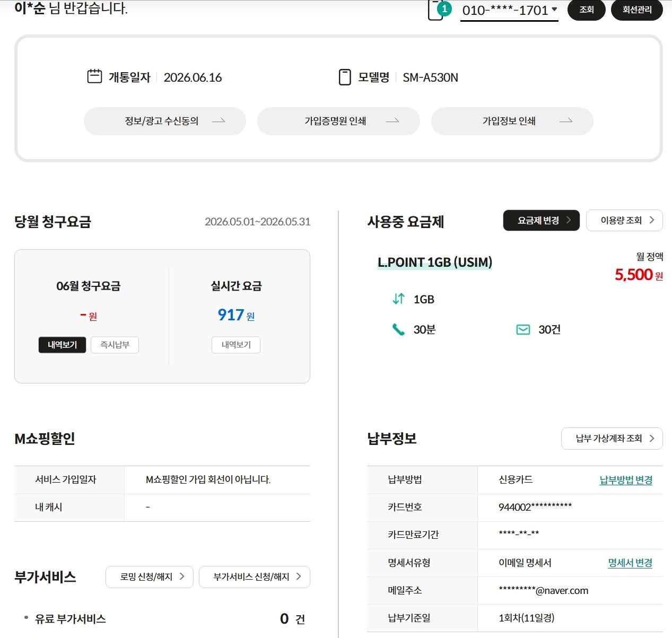Image resolution: width=672 pixels, height=638 pixels.
Task: Click the calendar icon beside 개통일자
Action: click(x=94, y=77)
